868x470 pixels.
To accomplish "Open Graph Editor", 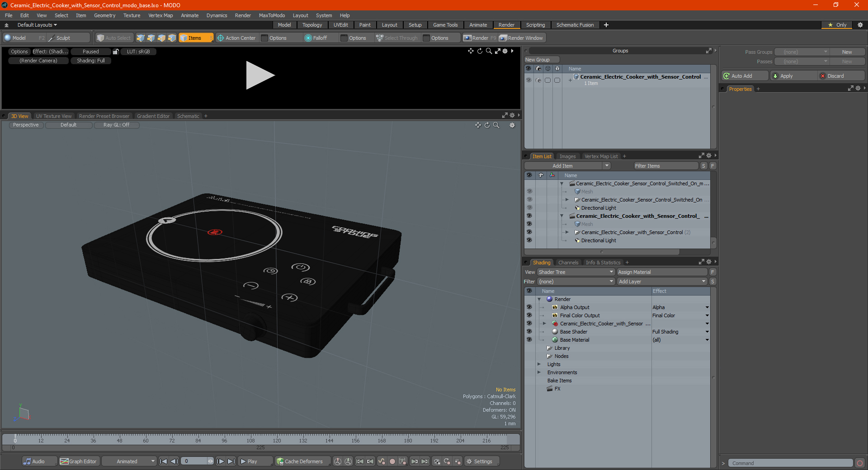I will [78, 461].
